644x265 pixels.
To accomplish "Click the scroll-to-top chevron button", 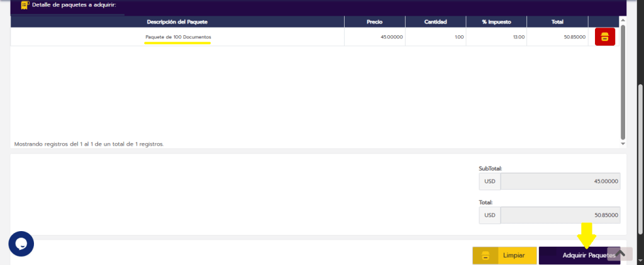I will (619, 254).
